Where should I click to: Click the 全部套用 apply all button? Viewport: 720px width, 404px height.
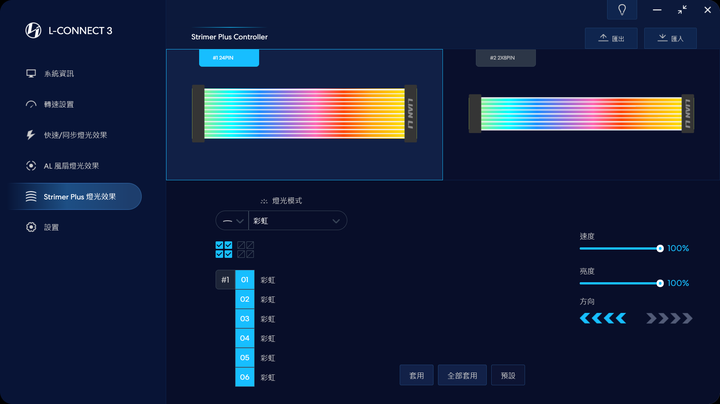(x=462, y=376)
